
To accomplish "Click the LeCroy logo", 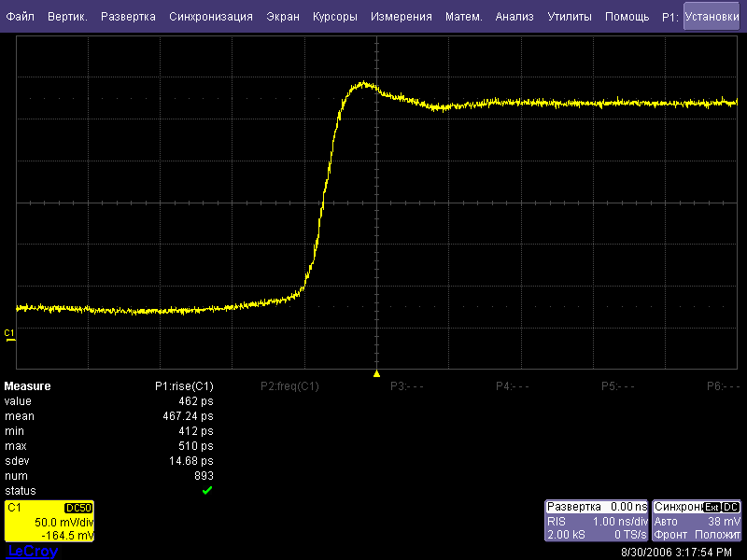I will (32, 552).
